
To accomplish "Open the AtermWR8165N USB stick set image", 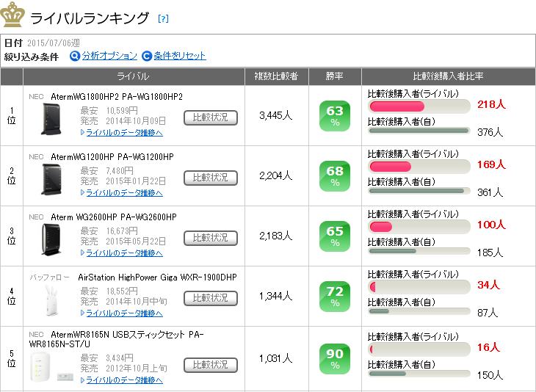I will [51, 367].
